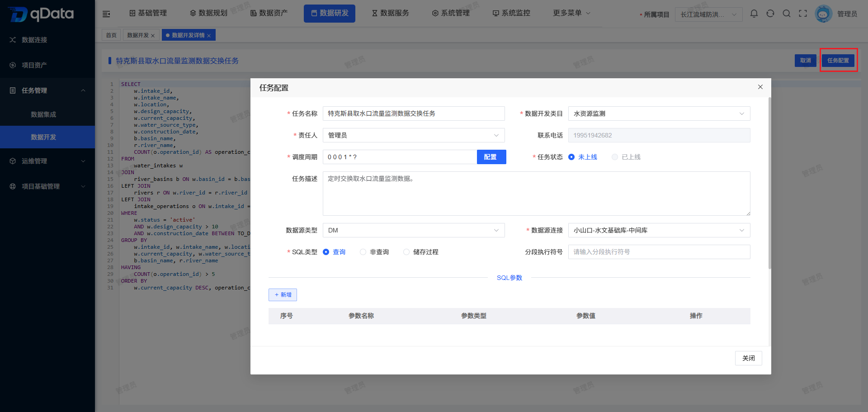Choose 查询 SQL type radio
Image resolution: width=868 pixels, height=412 pixels.
coord(326,252)
